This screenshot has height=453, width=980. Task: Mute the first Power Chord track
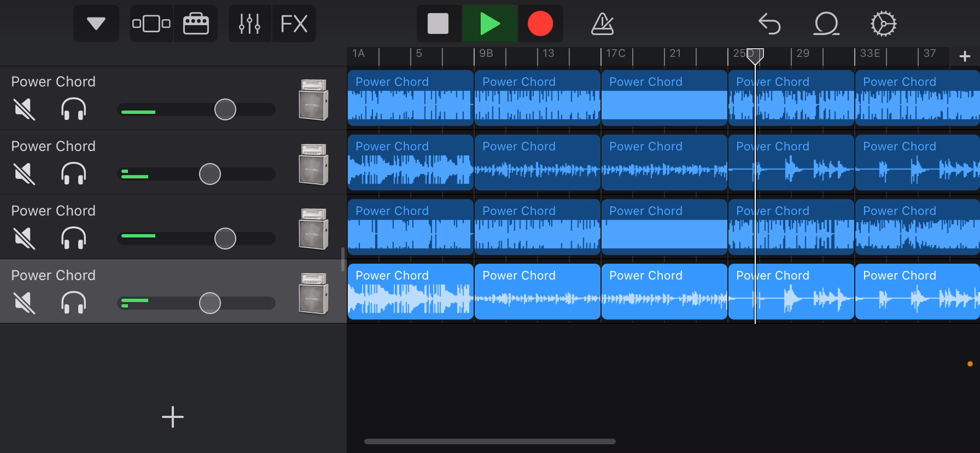[x=25, y=109]
